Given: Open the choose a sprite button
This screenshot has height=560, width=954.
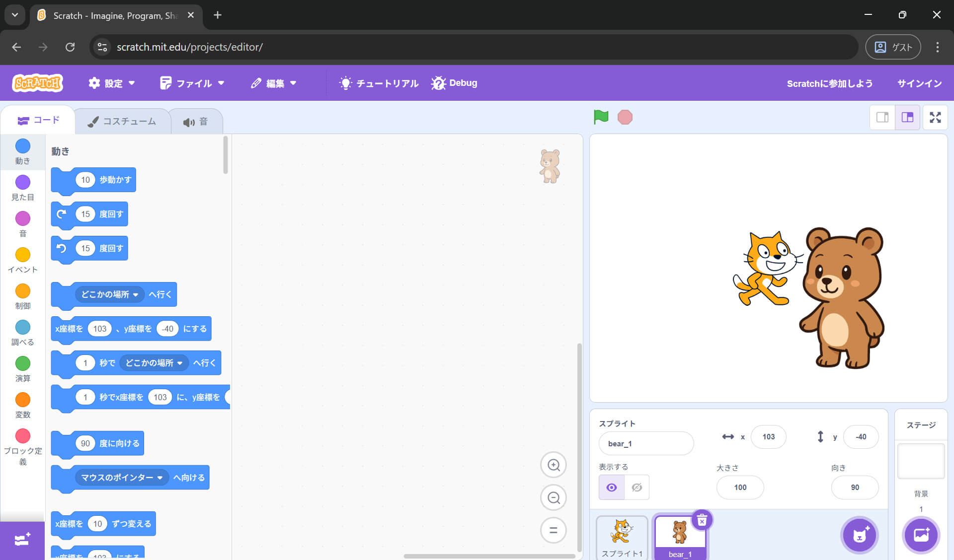Looking at the screenshot, I should [x=859, y=535].
